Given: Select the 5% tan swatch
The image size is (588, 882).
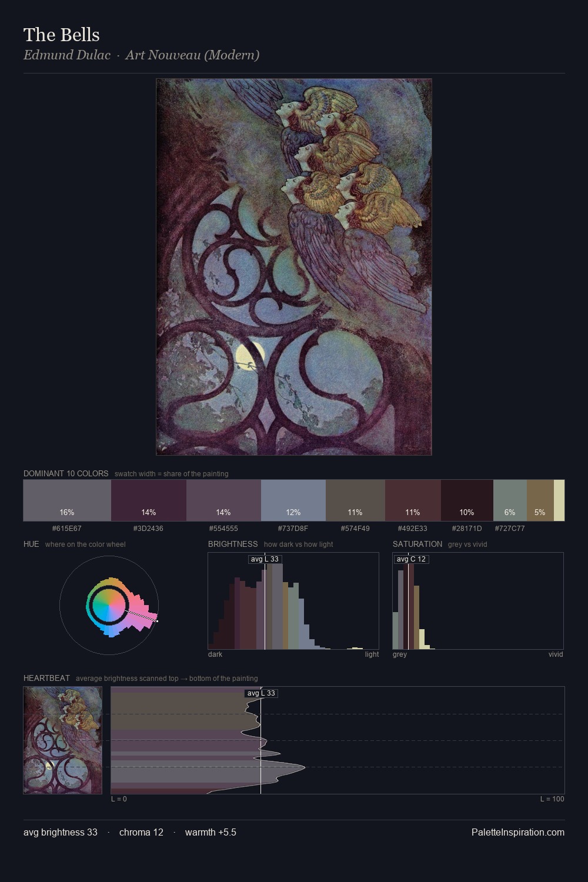Looking at the screenshot, I should pyautogui.click(x=540, y=500).
